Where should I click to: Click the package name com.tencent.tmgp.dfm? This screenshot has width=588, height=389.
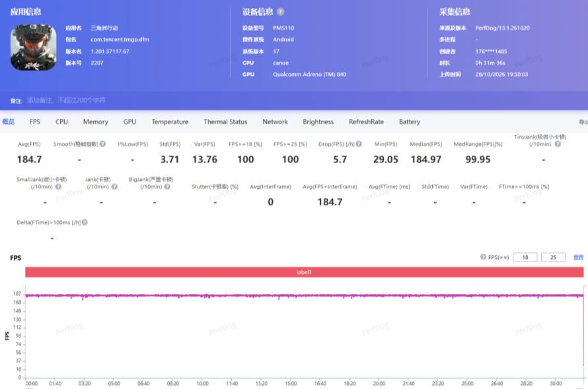120,40
